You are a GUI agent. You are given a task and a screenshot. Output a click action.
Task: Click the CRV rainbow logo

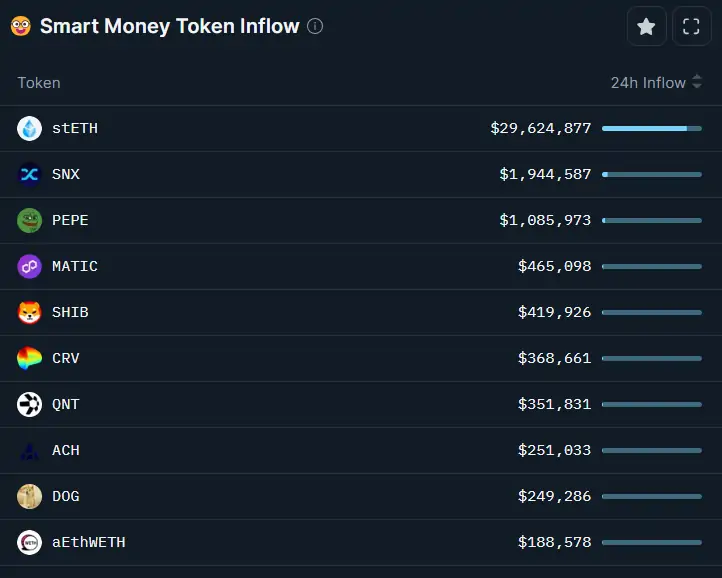pyautogui.click(x=29, y=358)
